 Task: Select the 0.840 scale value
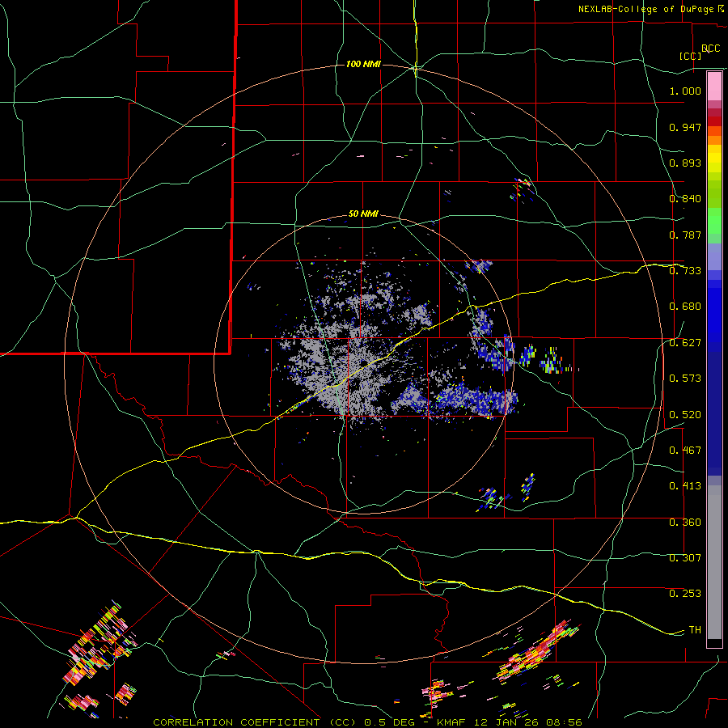[685, 198]
